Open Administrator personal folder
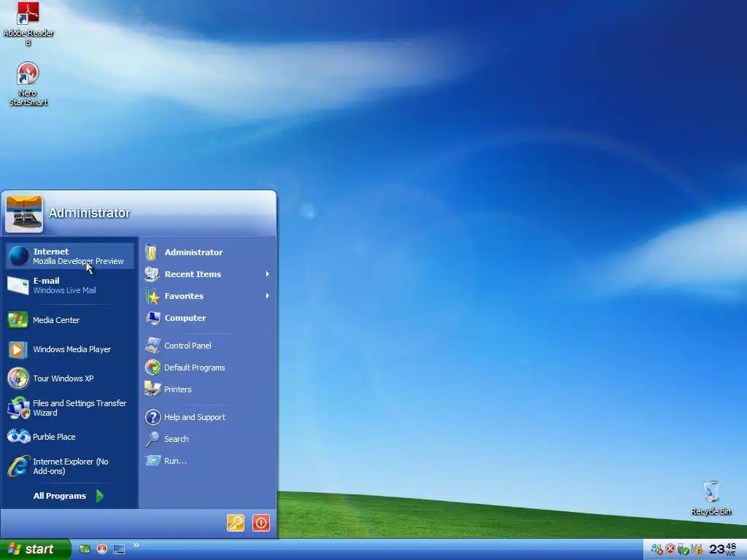Screen dimensions: 747x560 click(x=208, y=252)
